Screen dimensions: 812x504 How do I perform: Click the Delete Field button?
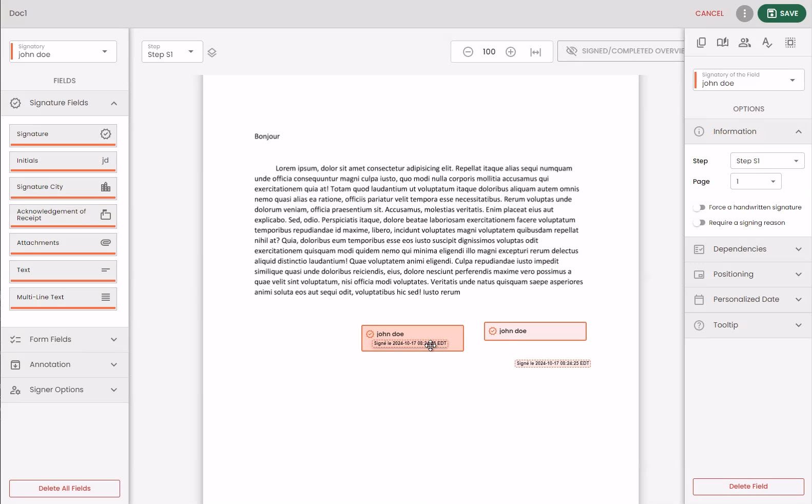click(x=748, y=487)
